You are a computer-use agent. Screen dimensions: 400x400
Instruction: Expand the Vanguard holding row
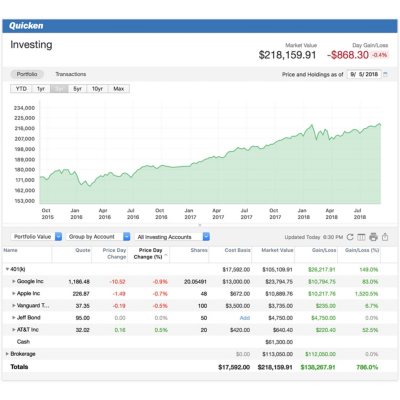(x=14, y=305)
